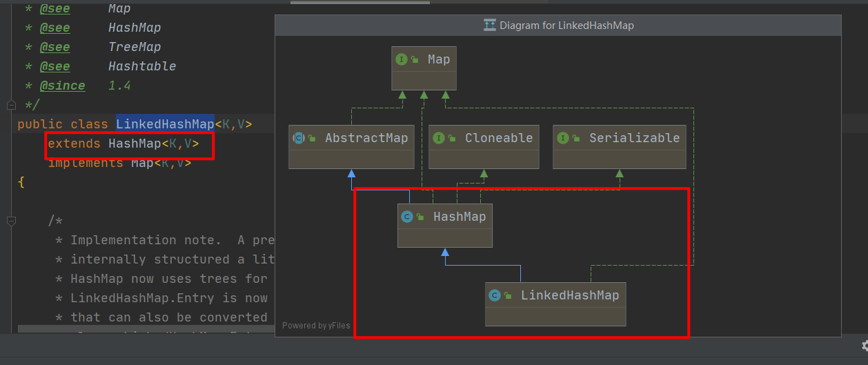Click the lock icon on Cloneable node

tap(452, 139)
